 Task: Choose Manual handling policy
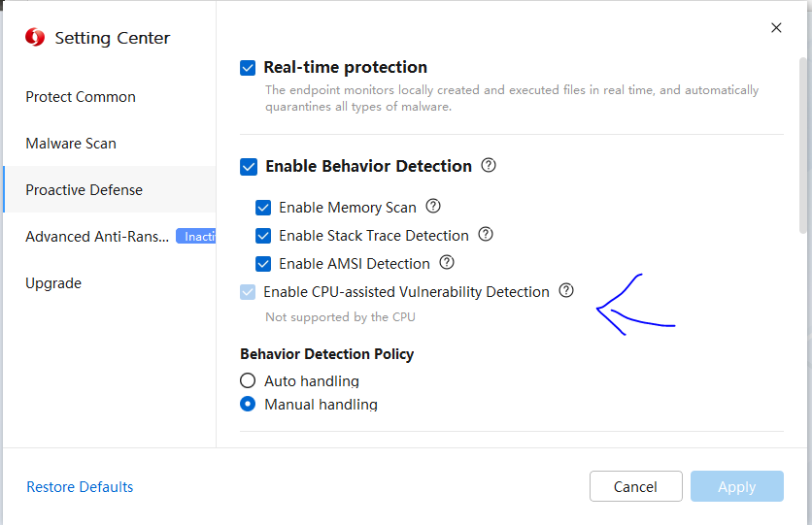click(x=248, y=404)
